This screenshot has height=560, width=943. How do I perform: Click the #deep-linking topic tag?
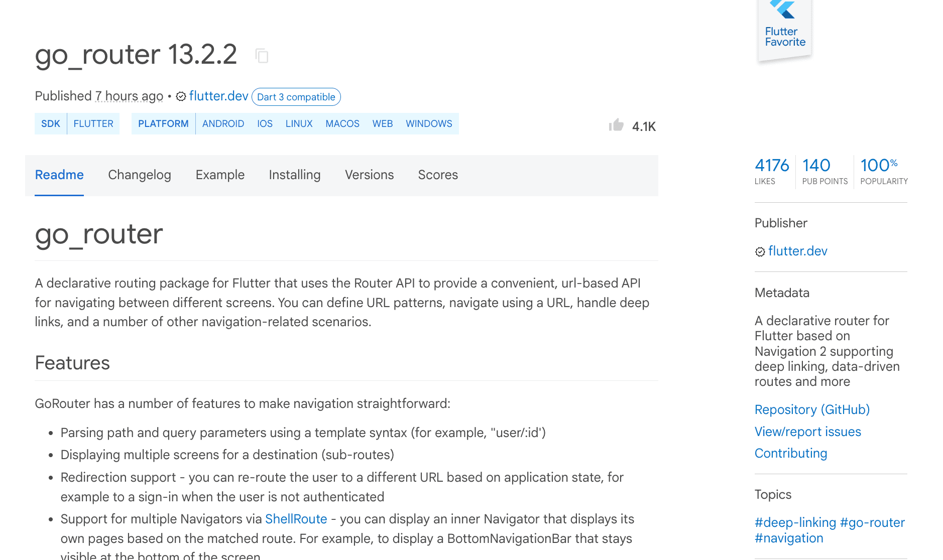(x=795, y=522)
